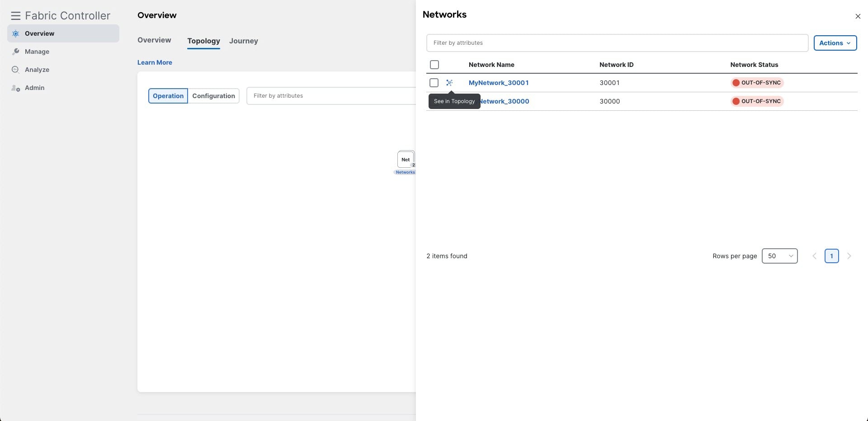
Task: Click OUT-OF-SYNC status for network 30000
Action: tap(757, 101)
